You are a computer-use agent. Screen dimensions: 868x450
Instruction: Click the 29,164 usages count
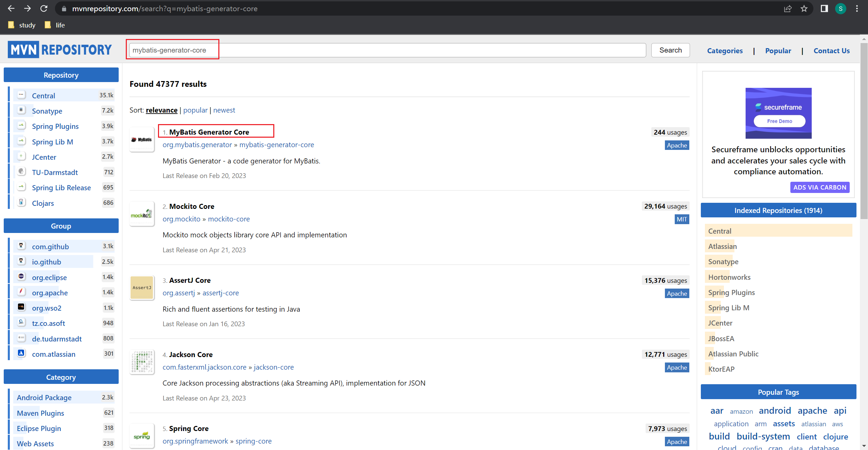[x=665, y=206]
